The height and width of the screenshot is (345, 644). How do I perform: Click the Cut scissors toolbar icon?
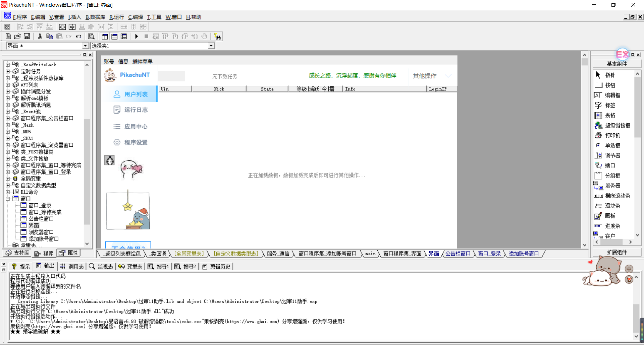[x=40, y=36]
